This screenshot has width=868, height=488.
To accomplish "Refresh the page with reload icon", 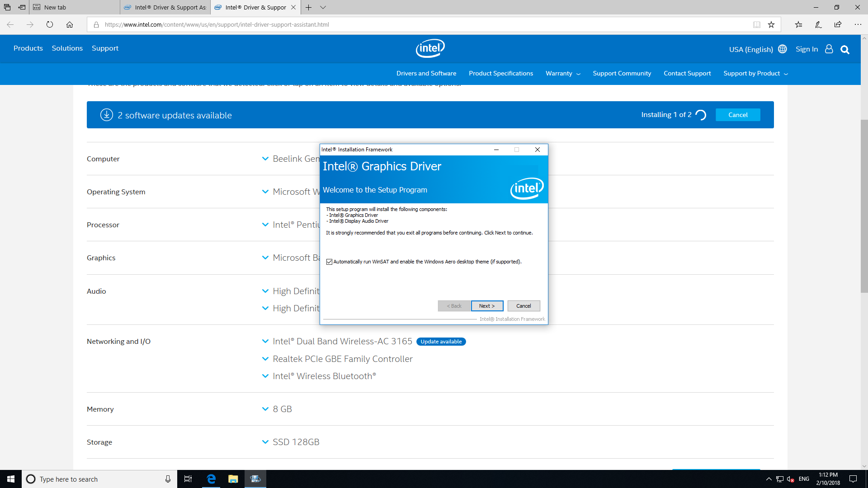I will point(50,24).
